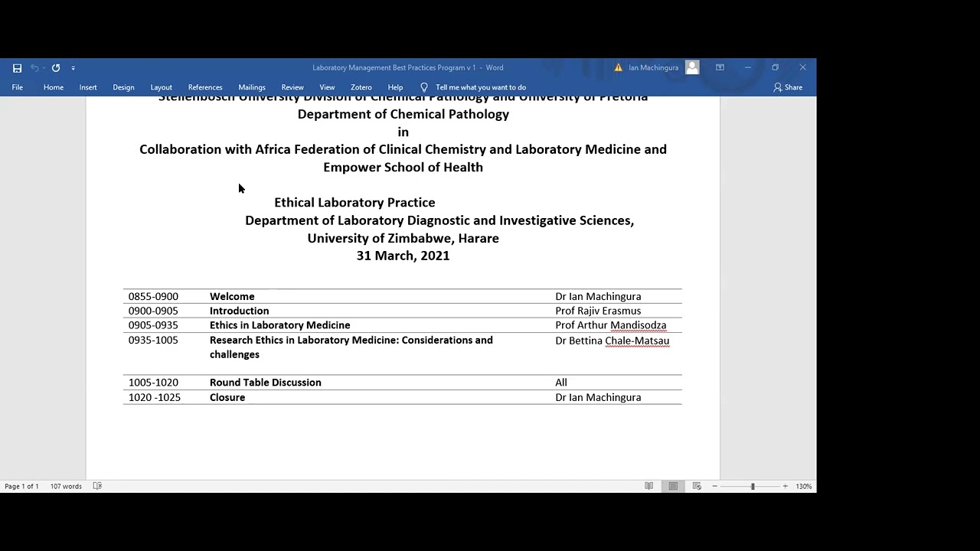Click the proofing check status icon
The image size is (980, 551).
(x=97, y=486)
